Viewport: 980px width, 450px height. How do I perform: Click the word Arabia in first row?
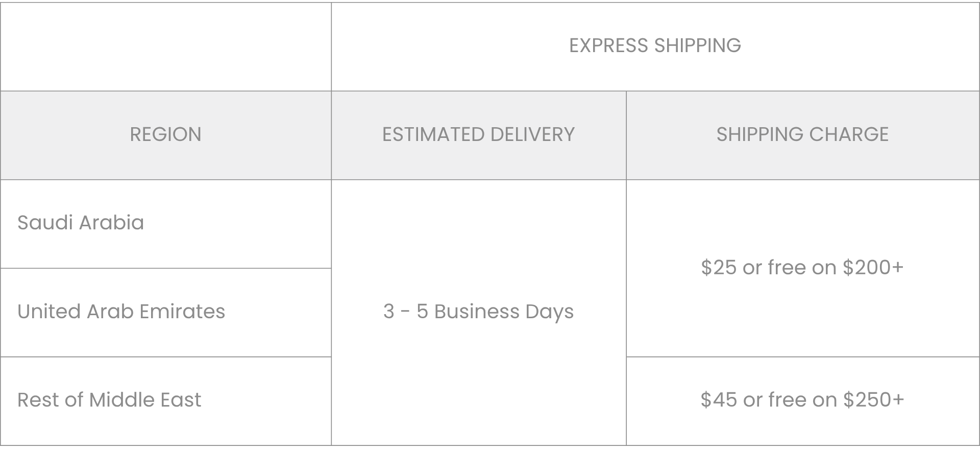(111, 223)
